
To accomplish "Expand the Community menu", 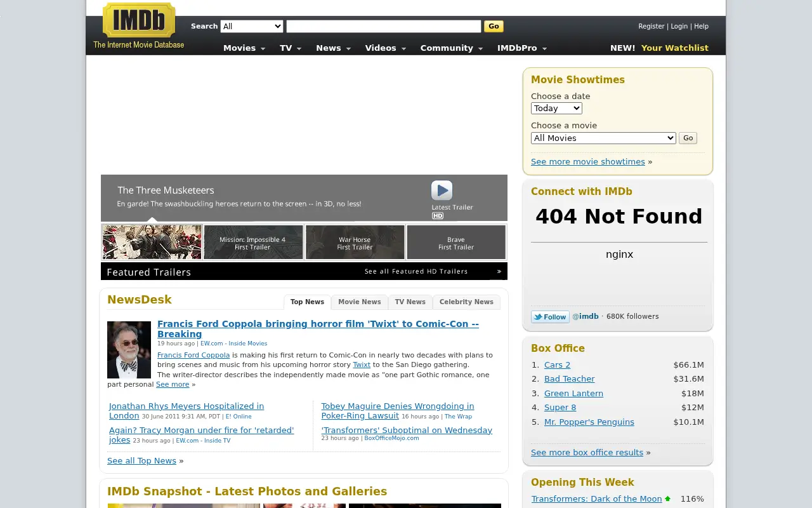I will click(x=452, y=48).
